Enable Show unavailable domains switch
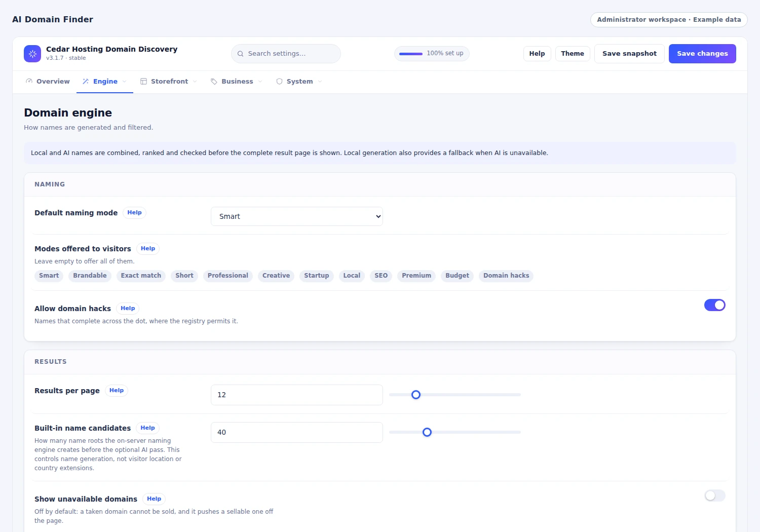This screenshot has height=532, width=760. pos(715,496)
